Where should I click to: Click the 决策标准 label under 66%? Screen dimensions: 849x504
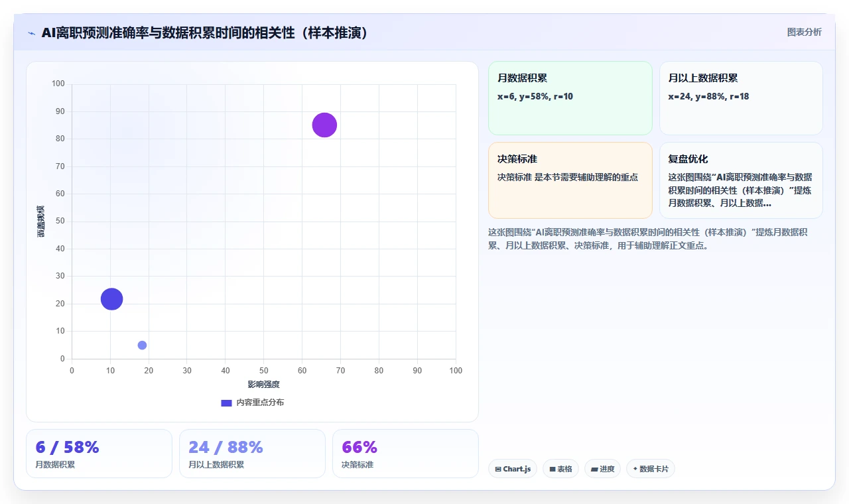tap(358, 465)
